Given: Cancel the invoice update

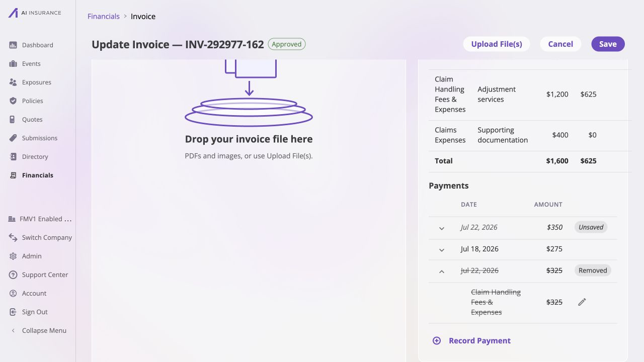Looking at the screenshot, I should click(x=560, y=44).
